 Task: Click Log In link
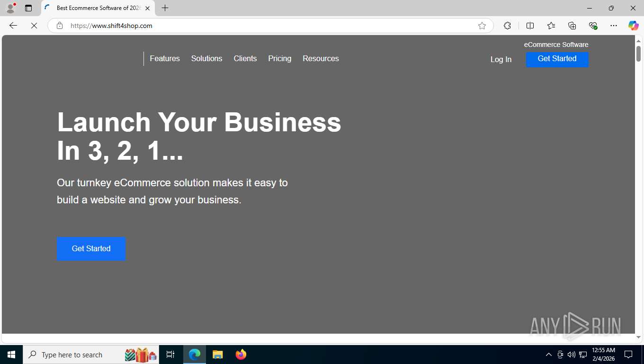point(501,59)
